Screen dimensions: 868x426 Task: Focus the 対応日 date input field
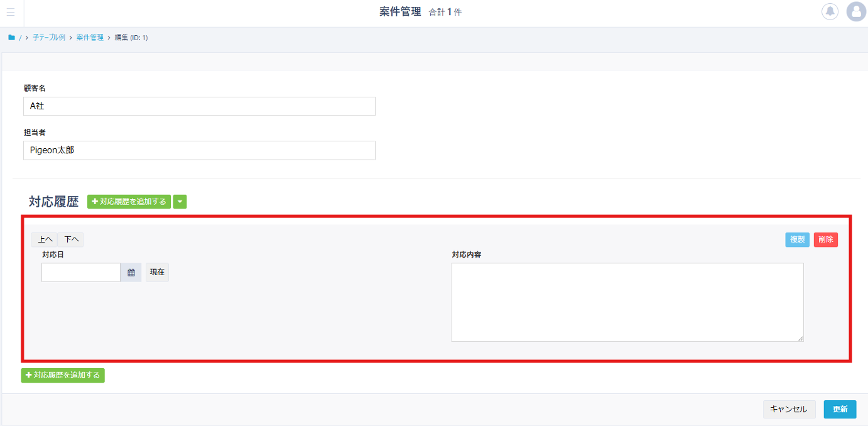[80, 273]
